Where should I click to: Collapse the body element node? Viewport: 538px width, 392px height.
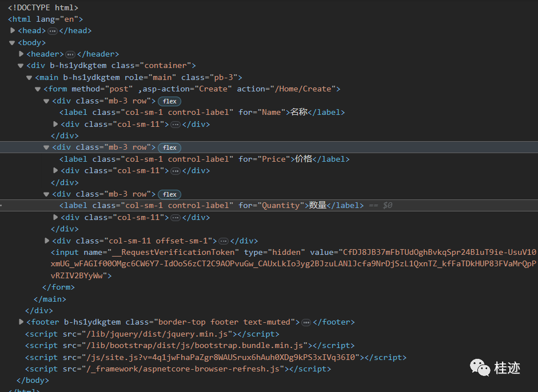pyautogui.click(x=12, y=43)
